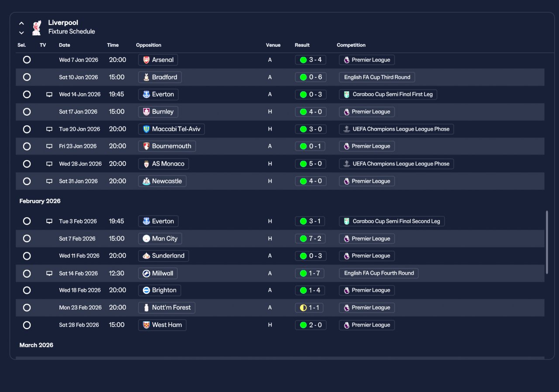
Task: Click TV icon for Newcastle fixture
Action: coord(49,181)
